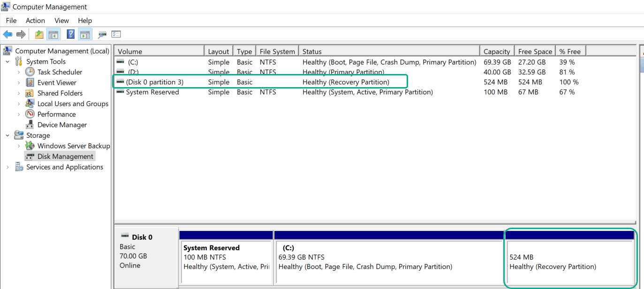This screenshot has width=644, height=289.
Task: Open the View menu
Action: [x=61, y=21]
